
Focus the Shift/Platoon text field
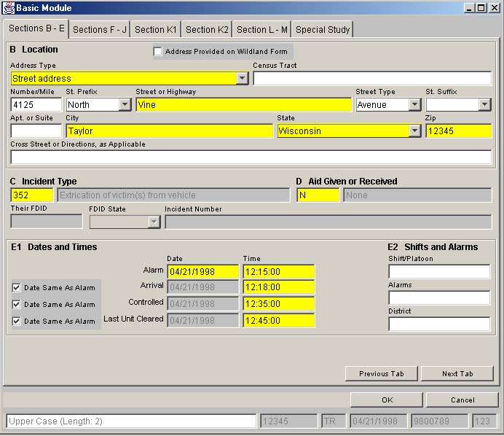(439, 271)
